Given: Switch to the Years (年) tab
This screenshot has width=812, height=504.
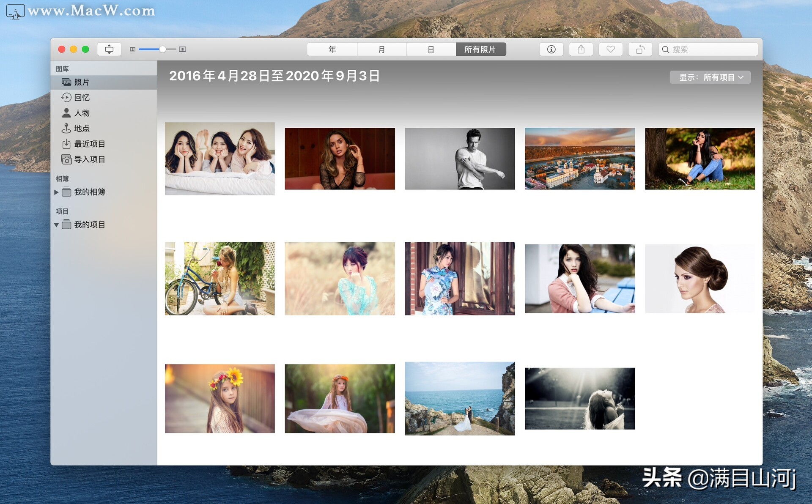Looking at the screenshot, I should click(x=332, y=49).
